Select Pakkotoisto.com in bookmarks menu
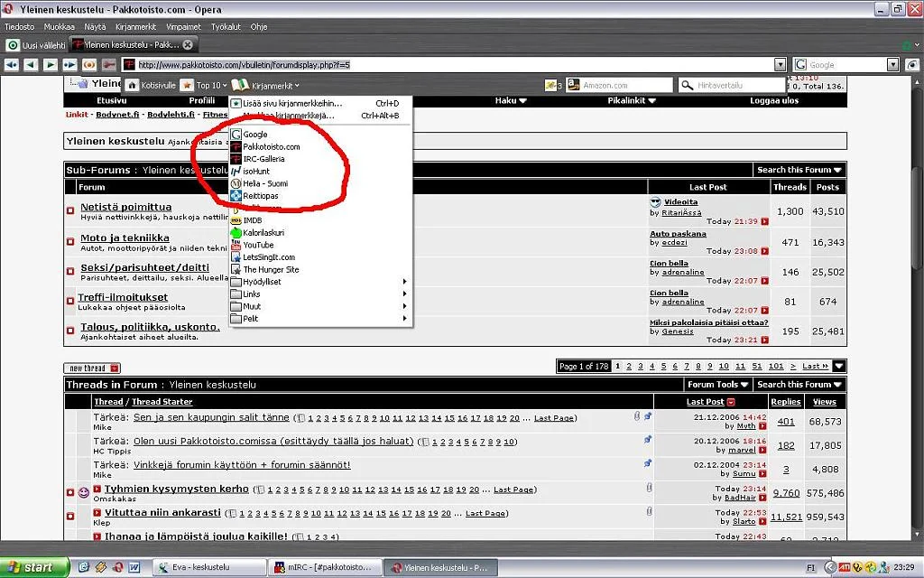The image size is (924, 578). [271, 146]
